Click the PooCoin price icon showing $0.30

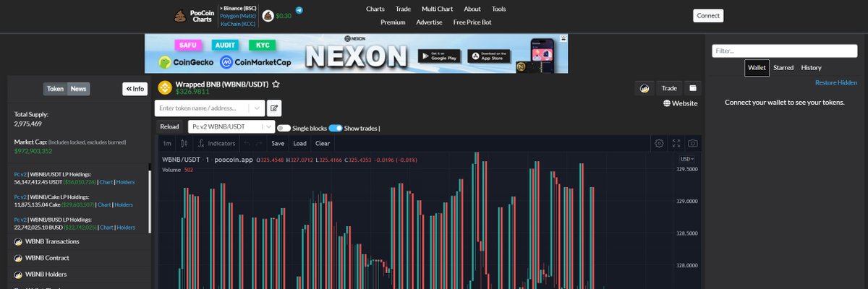coord(268,16)
